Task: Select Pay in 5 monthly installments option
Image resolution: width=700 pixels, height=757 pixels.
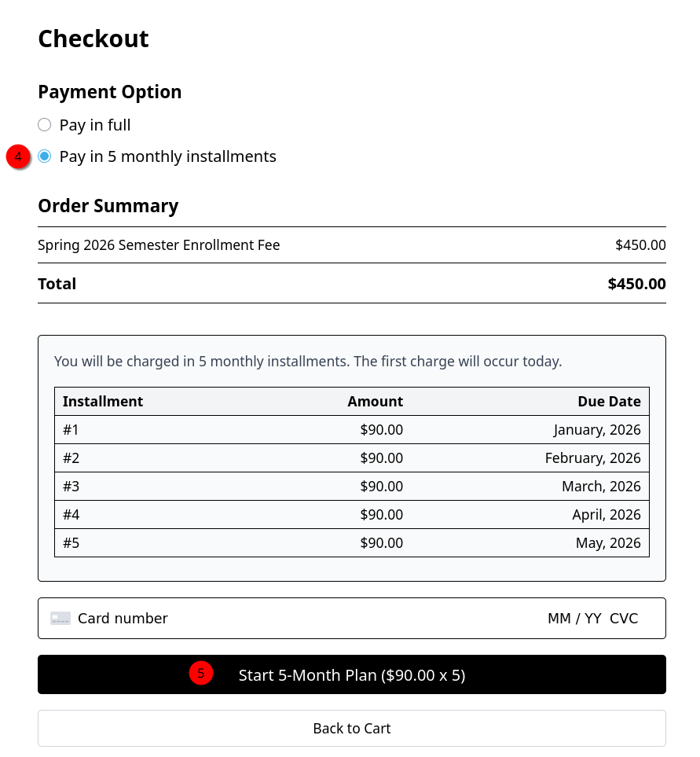Action: coord(44,156)
